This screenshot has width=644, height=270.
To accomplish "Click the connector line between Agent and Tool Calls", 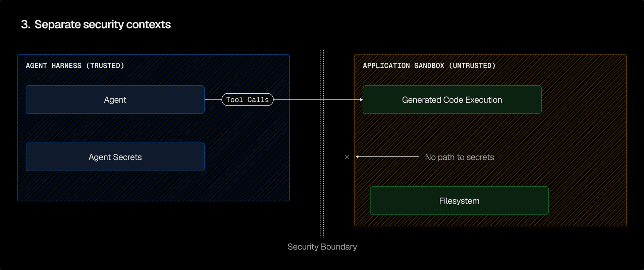I will (x=213, y=100).
